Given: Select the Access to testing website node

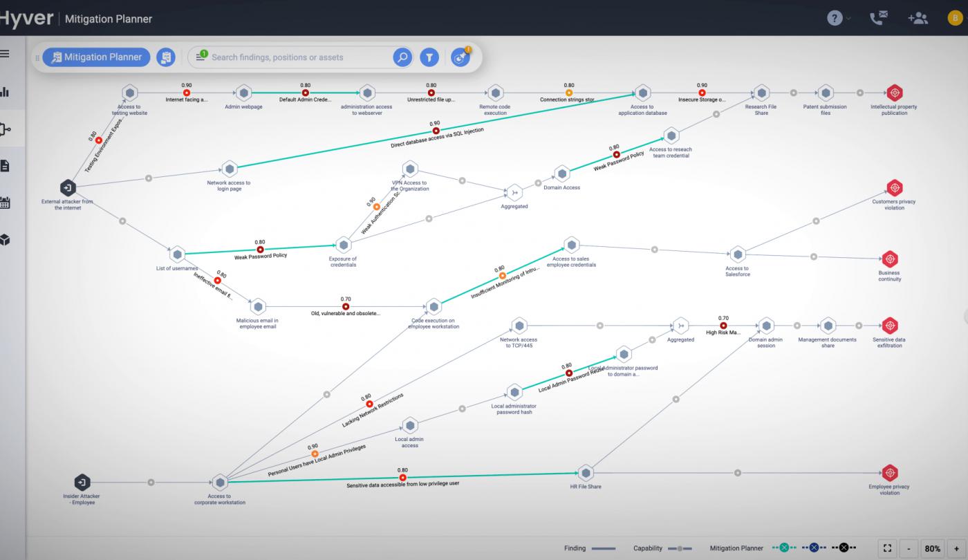Looking at the screenshot, I should coord(129,93).
